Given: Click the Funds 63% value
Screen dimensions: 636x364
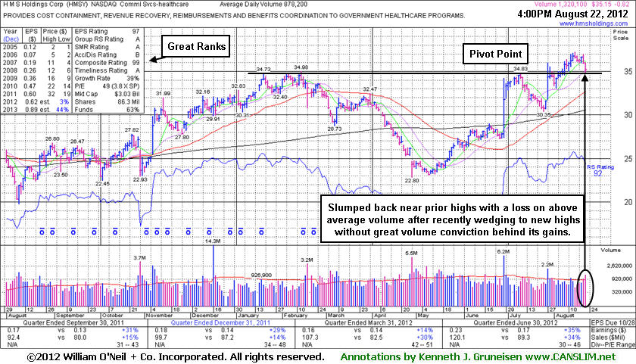Looking at the screenshot, I should pyautogui.click(x=133, y=110).
